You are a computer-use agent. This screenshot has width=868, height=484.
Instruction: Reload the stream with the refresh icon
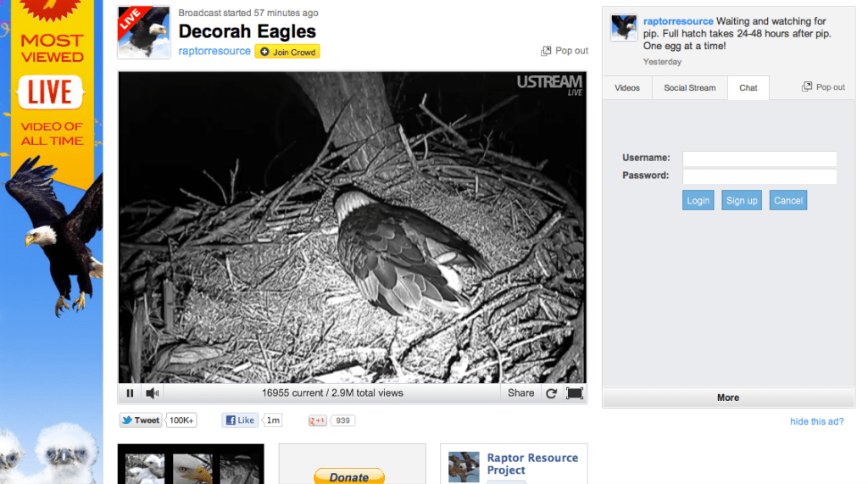tap(551, 393)
